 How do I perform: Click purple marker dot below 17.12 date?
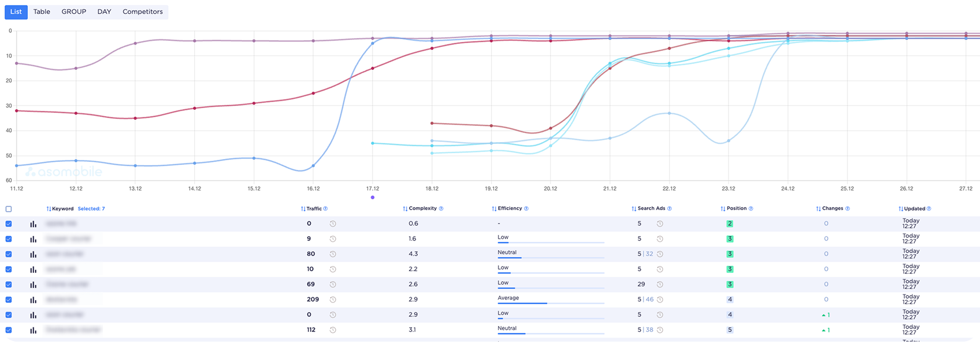pyautogui.click(x=373, y=198)
